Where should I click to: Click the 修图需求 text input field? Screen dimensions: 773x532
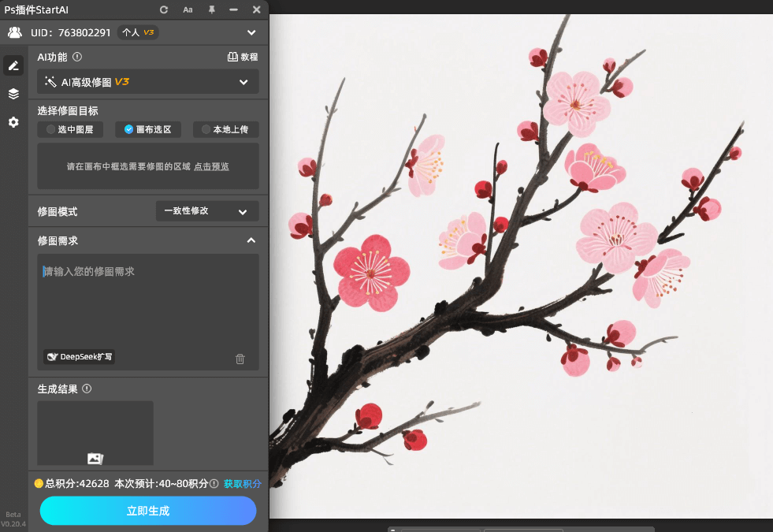(x=148, y=299)
